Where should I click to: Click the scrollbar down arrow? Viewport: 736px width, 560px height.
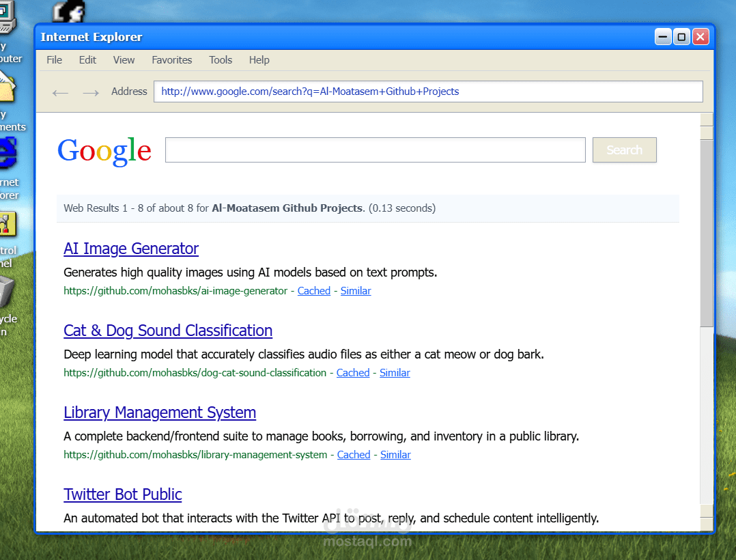(707, 524)
